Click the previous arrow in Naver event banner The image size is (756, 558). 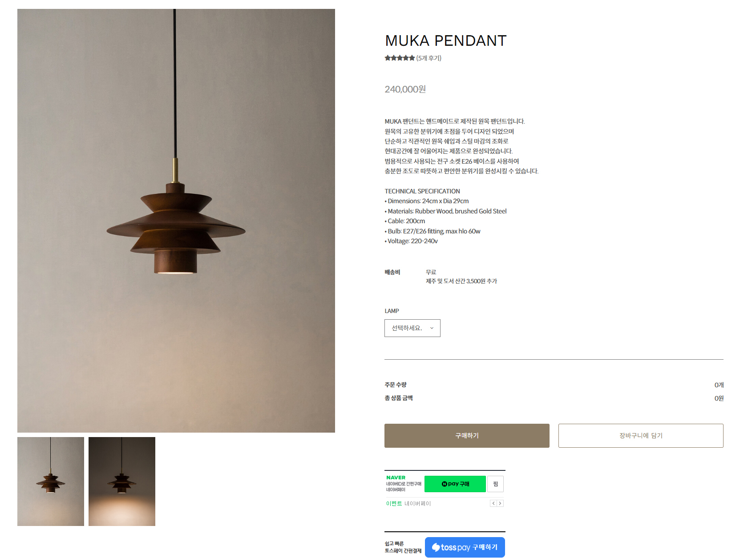pyautogui.click(x=493, y=503)
